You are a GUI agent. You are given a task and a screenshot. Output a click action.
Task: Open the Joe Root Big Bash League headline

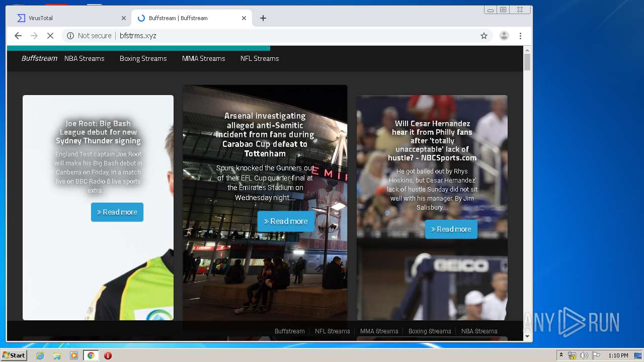98,132
